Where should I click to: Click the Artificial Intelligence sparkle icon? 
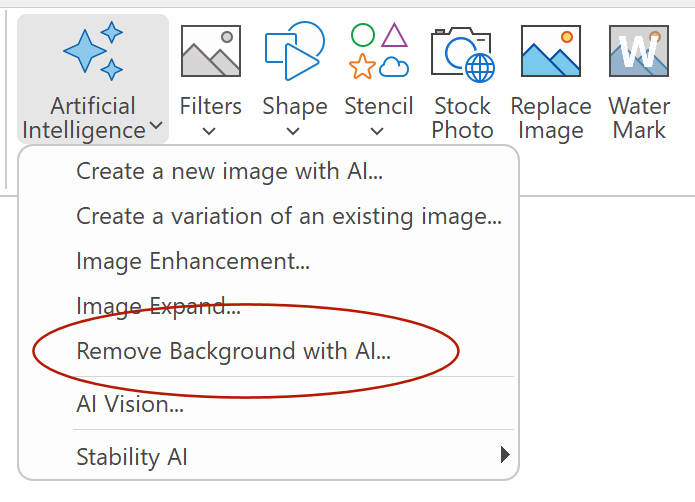[x=93, y=51]
